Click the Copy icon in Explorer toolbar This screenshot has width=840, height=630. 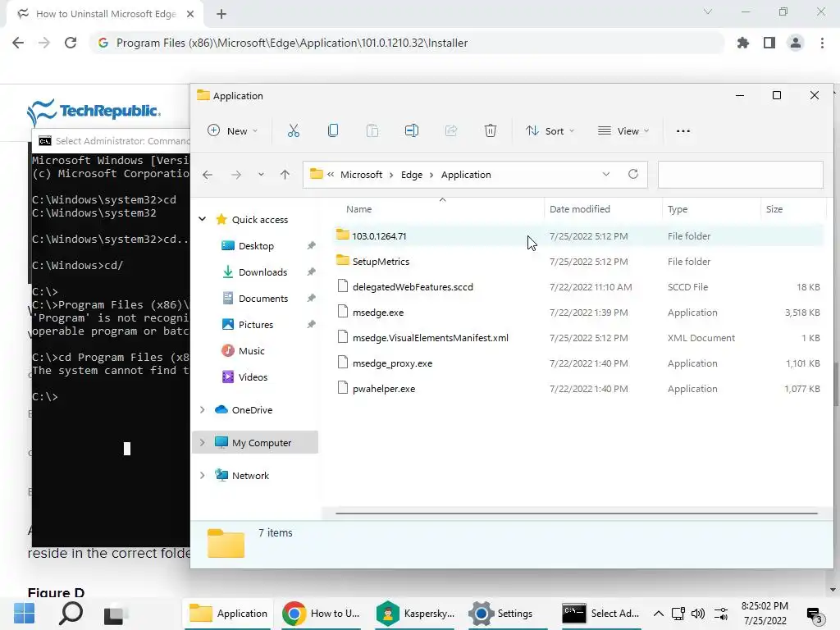(333, 130)
